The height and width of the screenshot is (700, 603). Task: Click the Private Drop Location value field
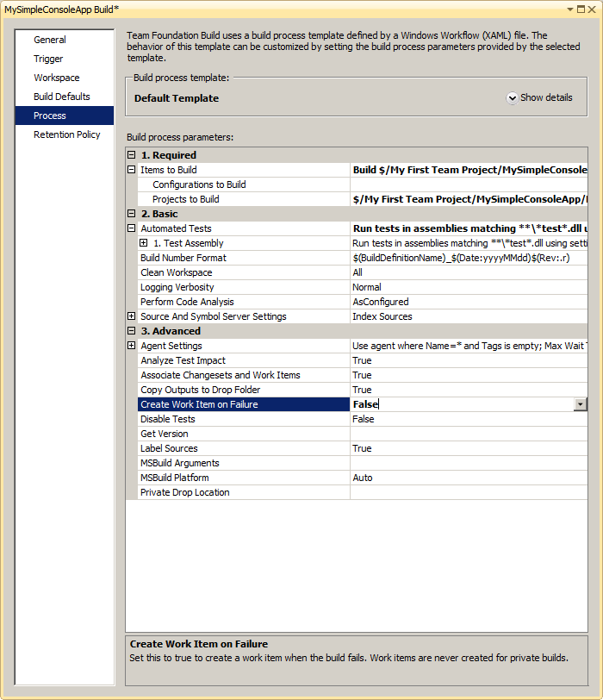click(469, 493)
